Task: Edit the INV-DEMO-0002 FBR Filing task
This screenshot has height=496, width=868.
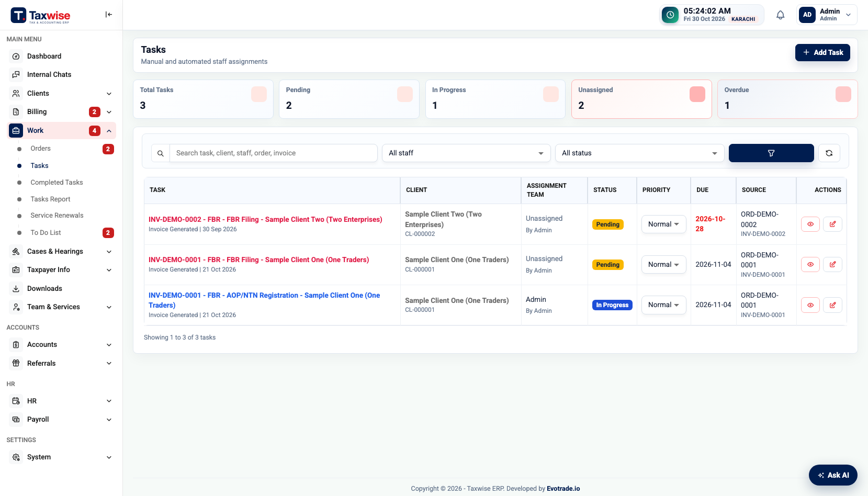Action: coord(832,224)
